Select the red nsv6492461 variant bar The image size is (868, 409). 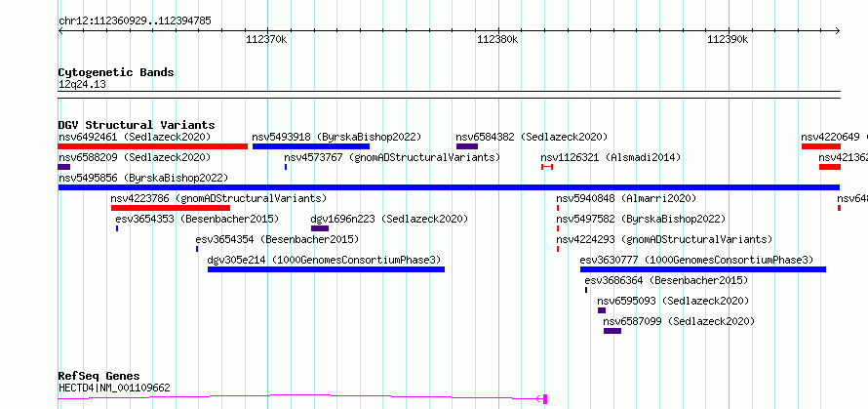[153, 146]
